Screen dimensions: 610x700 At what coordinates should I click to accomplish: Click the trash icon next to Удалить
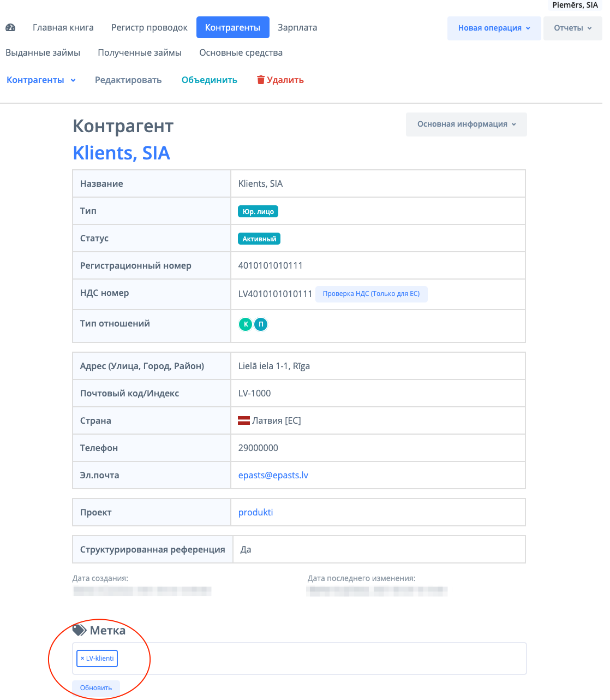point(261,80)
